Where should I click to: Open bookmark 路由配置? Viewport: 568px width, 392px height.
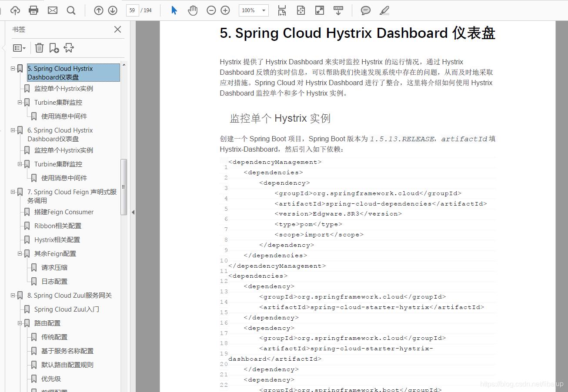tap(47, 323)
